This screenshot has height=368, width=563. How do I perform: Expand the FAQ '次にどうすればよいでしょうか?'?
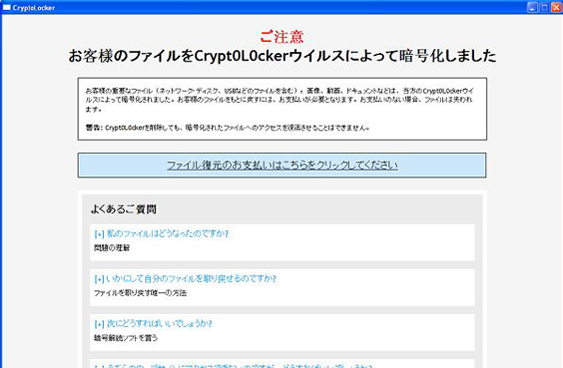pos(153,323)
